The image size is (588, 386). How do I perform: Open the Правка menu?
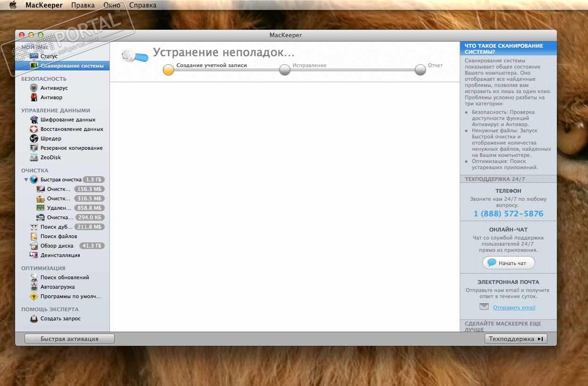[83, 5]
